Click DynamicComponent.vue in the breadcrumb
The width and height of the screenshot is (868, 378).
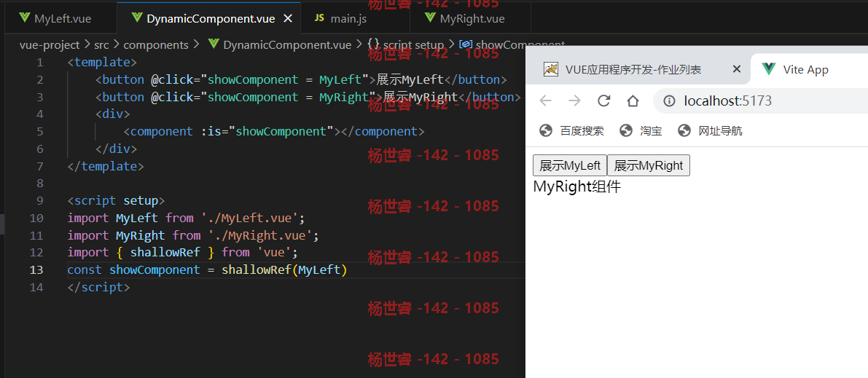click(286, 45)
